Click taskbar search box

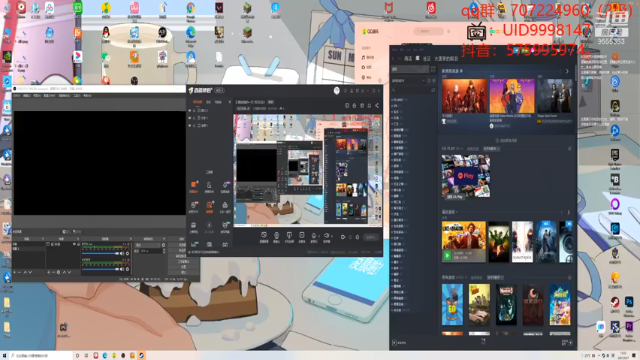40,356
